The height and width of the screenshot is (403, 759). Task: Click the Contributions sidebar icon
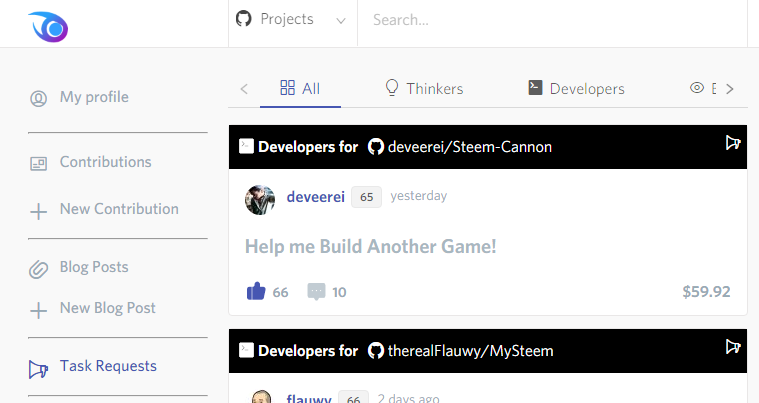(x=38, y=164)
